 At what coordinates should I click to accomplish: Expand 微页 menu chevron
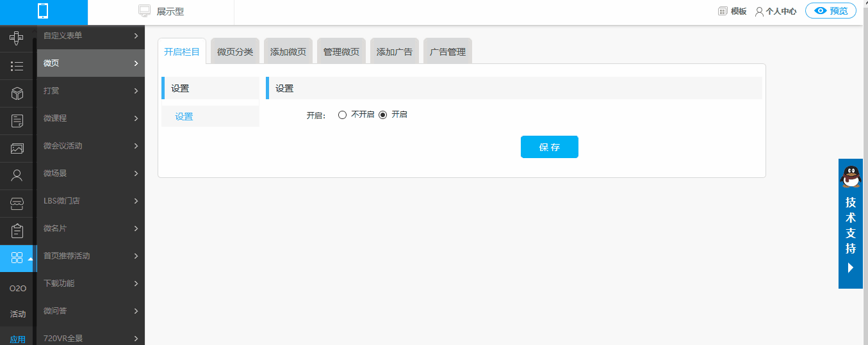tap(136, 63)
